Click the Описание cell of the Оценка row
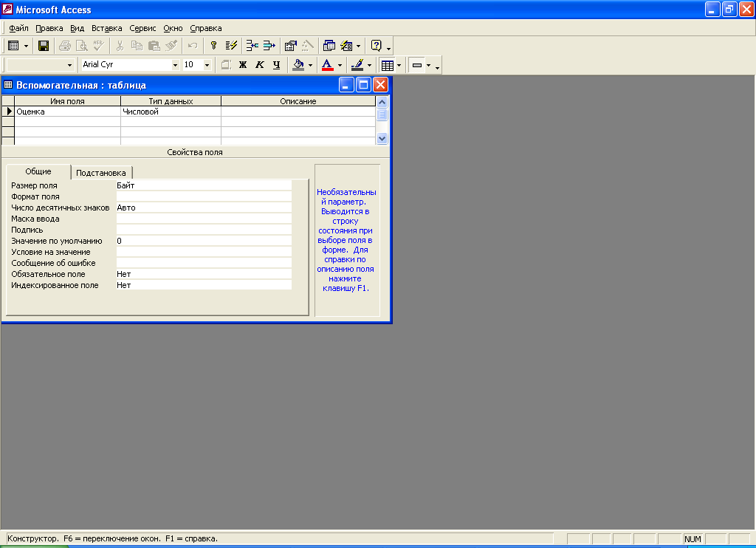This screenshot has width=756, height=548. pos(298,112)
